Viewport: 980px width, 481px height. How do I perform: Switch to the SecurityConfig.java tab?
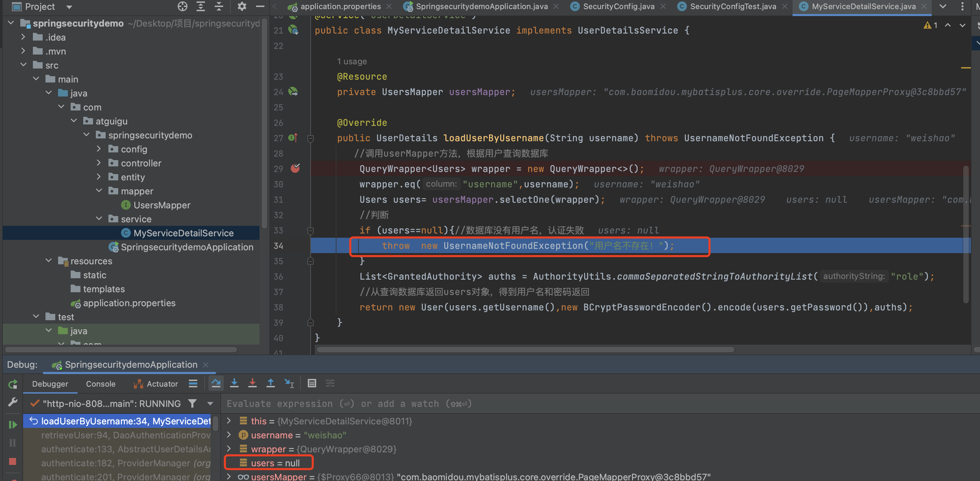pos(618,6)
